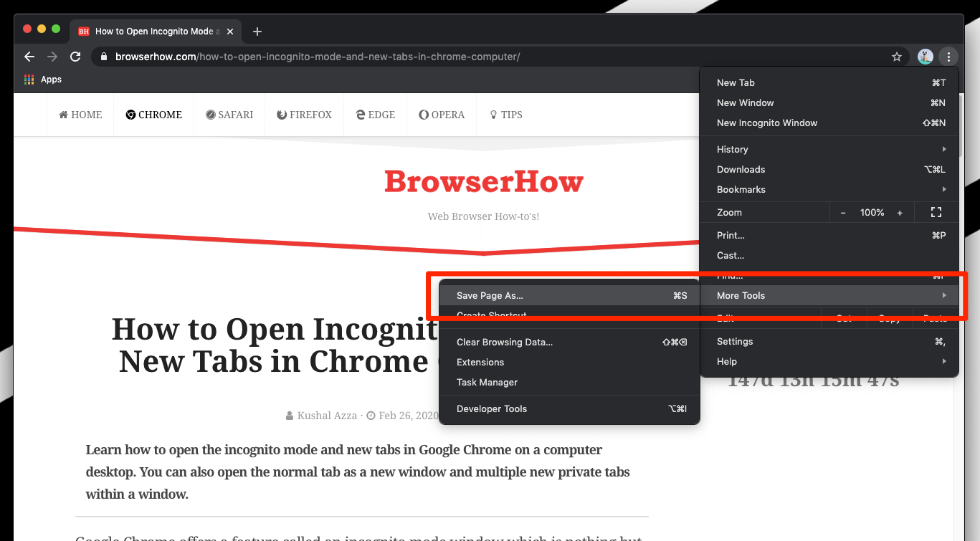The image size is (980, 541).
Task: Go back with the browser back arrow
Action: click(29, 57)
